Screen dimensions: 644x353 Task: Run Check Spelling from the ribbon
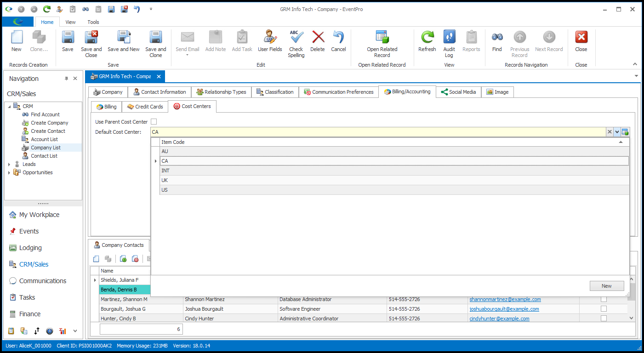(296, 44)
